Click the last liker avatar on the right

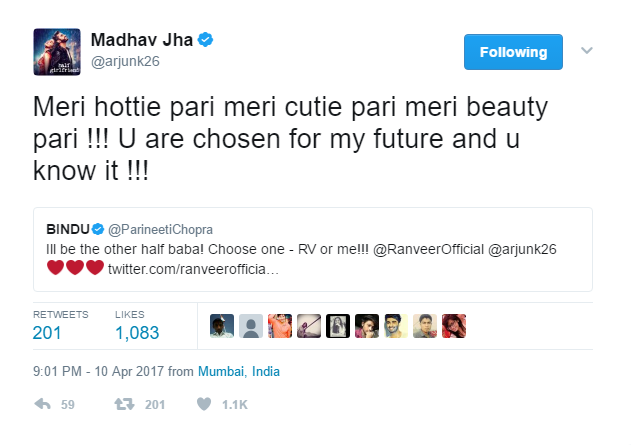click(454, 326)
